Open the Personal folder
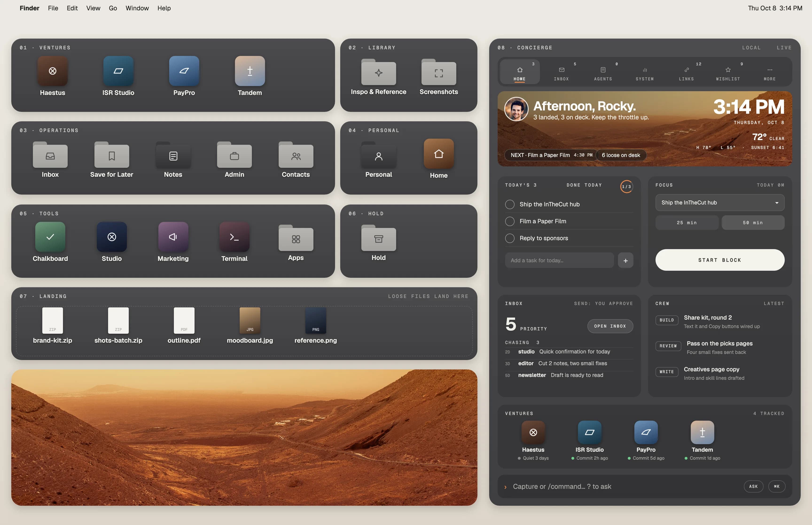Screen dimensions: 812x525 coord(379,155)
